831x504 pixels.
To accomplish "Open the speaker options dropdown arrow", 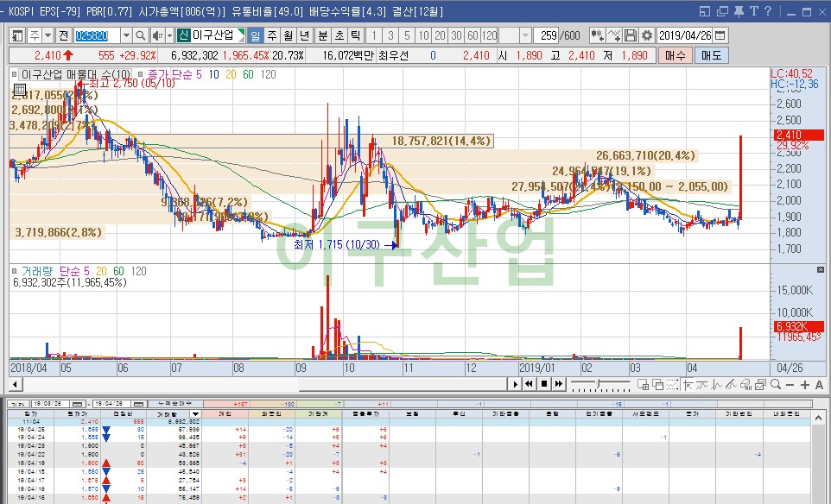I will (169, 35).
